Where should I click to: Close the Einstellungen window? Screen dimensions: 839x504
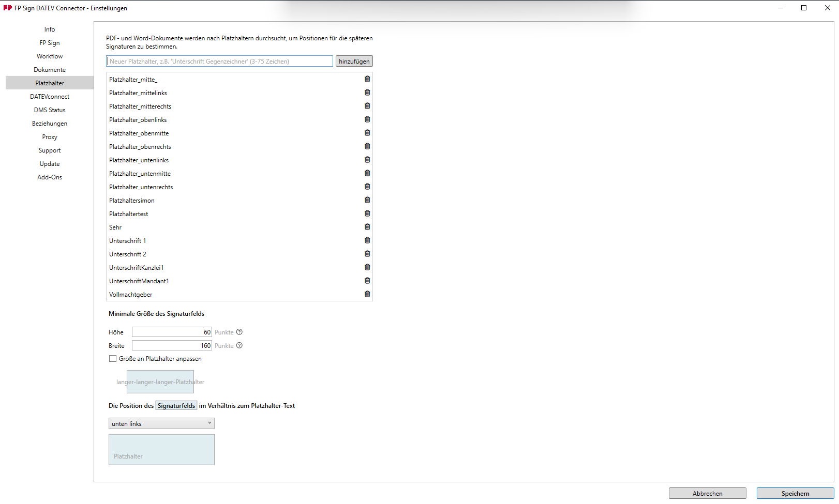pyautogui.click(x=828, y=8)
